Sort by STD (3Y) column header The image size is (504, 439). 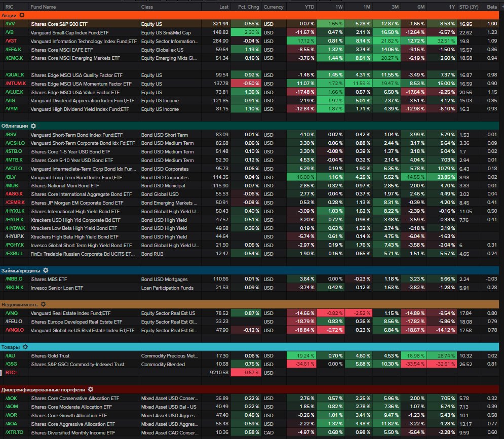tap(469, 7)
